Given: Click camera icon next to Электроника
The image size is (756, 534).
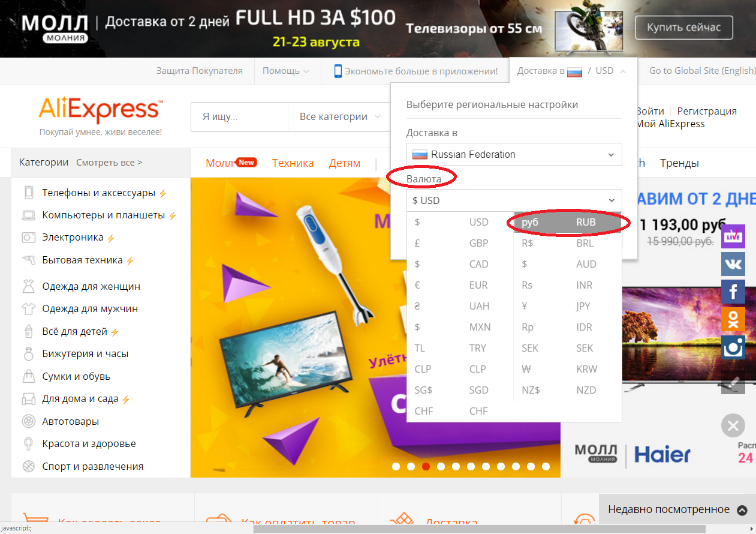Looking at the screenshot, I should [28, 238].
